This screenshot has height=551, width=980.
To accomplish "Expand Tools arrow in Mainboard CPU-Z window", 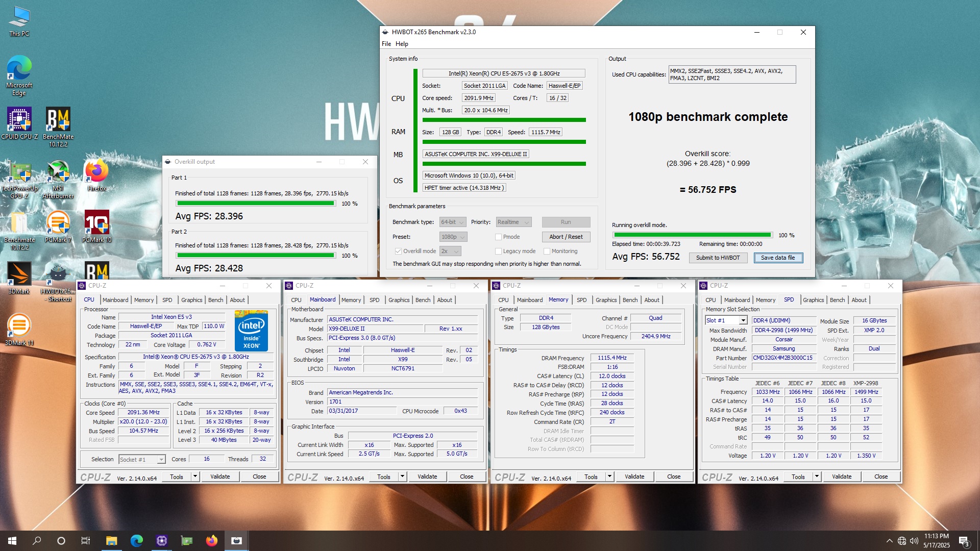I will pos(402,477).
